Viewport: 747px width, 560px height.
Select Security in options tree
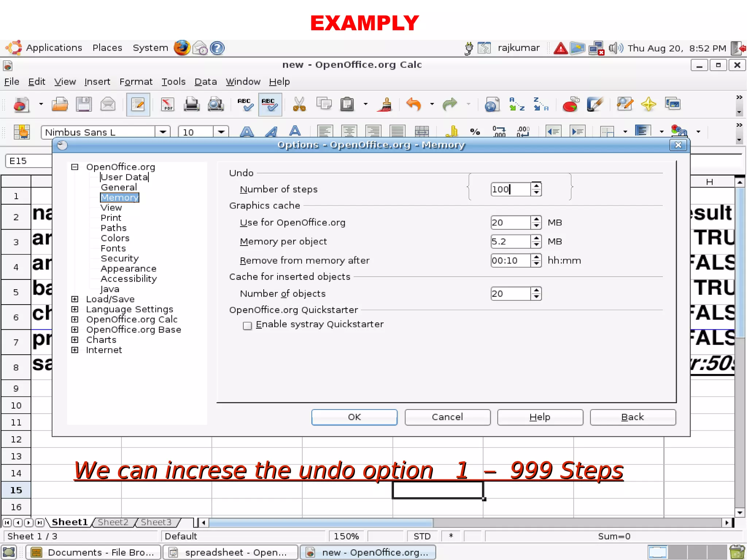(120, 258)
